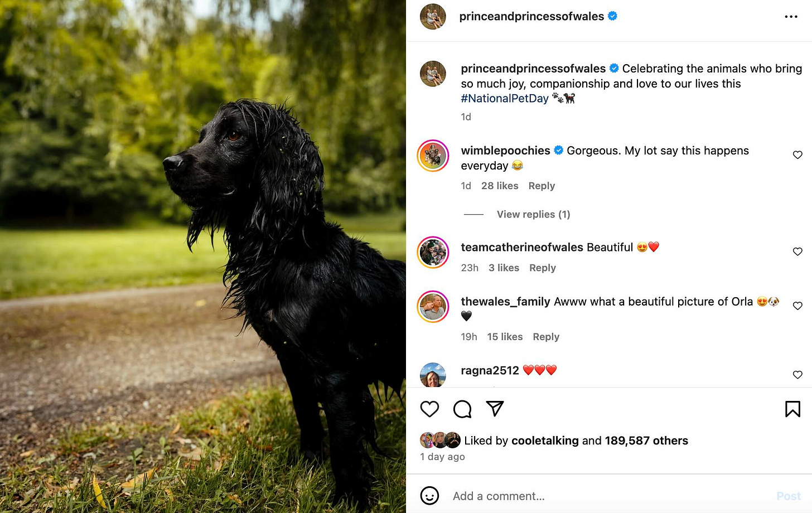Save post with the bookmark icon
The image size is (812, 513).
[x=792, y=409]
